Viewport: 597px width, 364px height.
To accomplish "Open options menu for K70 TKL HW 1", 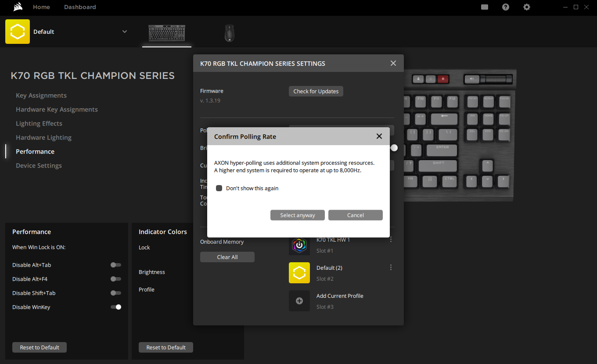I will [x=391, y=239].
